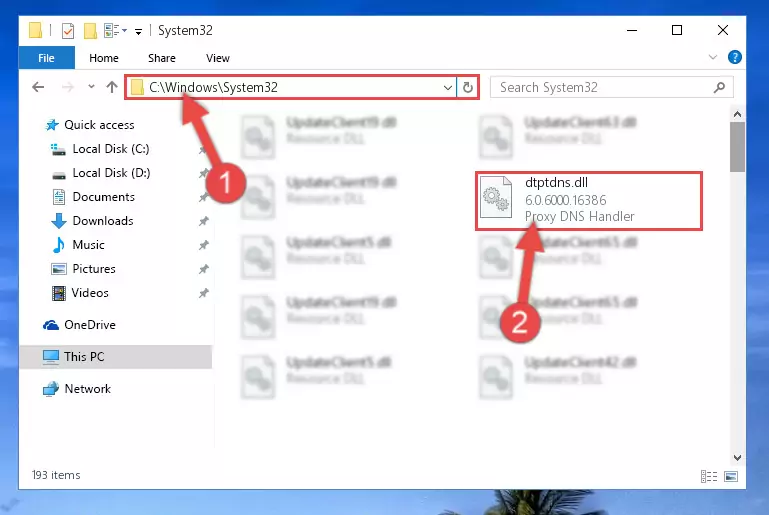The width and height of the screenshot is (769, 515).
Task: Click the Pictures icon in sidebar
Action: (x=59, y=269)
